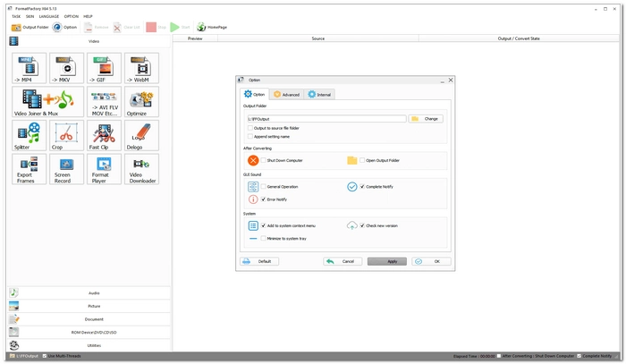Screen dimensions: 626x364
Task: Click the Apply button
Action: point(387,261)
